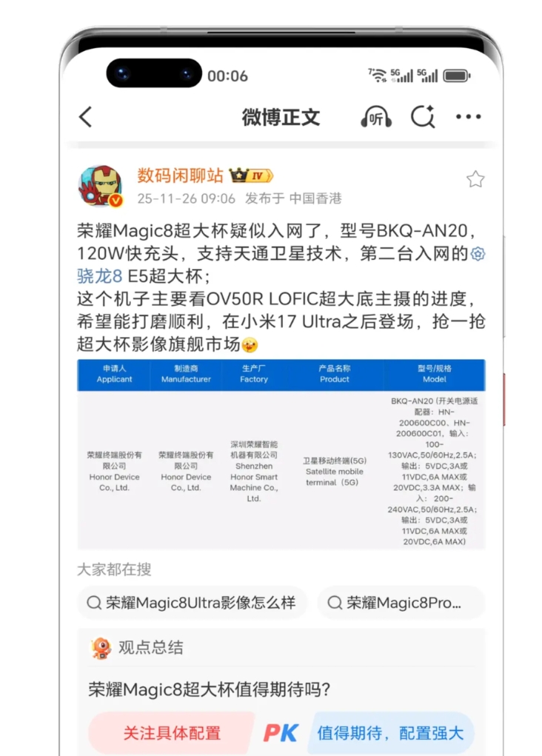Tap the crown level IV badge
Viewport: 542px width, 756px height.
(251, 175)
